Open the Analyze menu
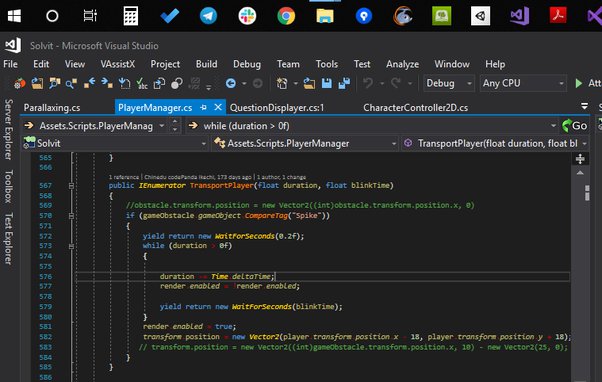 402,64
